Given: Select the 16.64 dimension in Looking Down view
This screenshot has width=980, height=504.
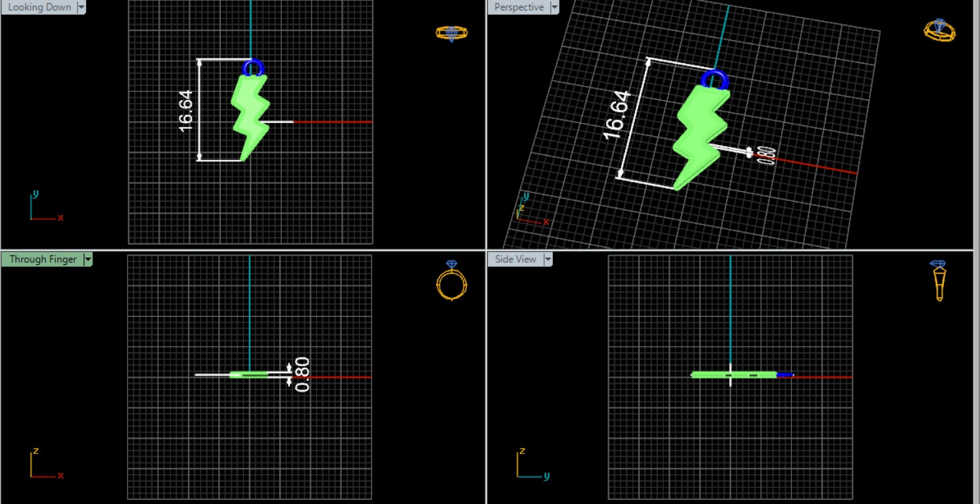Looking at the screenshot, I should [186, 110].
